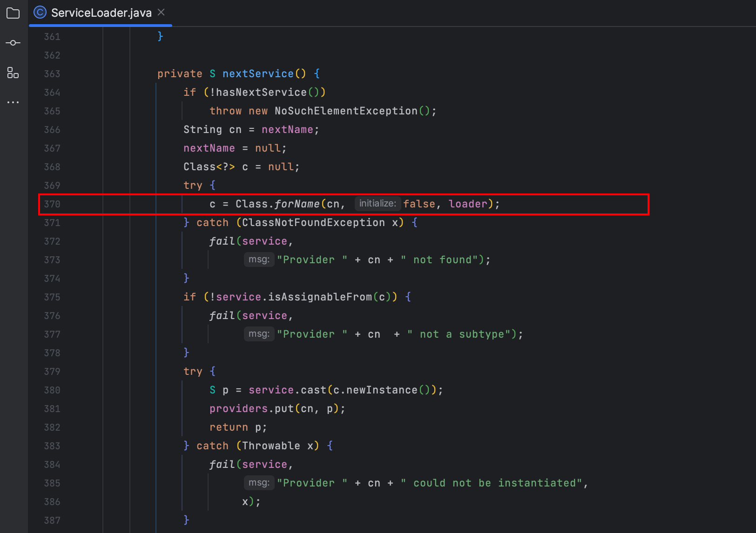The width and height of the screenshot is (756, 533).
Task: Click the msg: hint on line 385
Action: 259,483
